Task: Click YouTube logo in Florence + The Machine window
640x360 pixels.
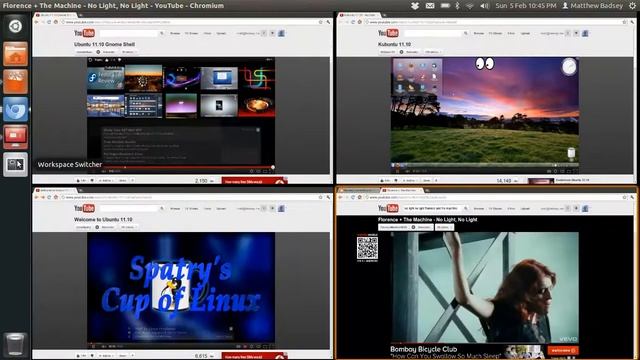Action: [x=388, y=208]
